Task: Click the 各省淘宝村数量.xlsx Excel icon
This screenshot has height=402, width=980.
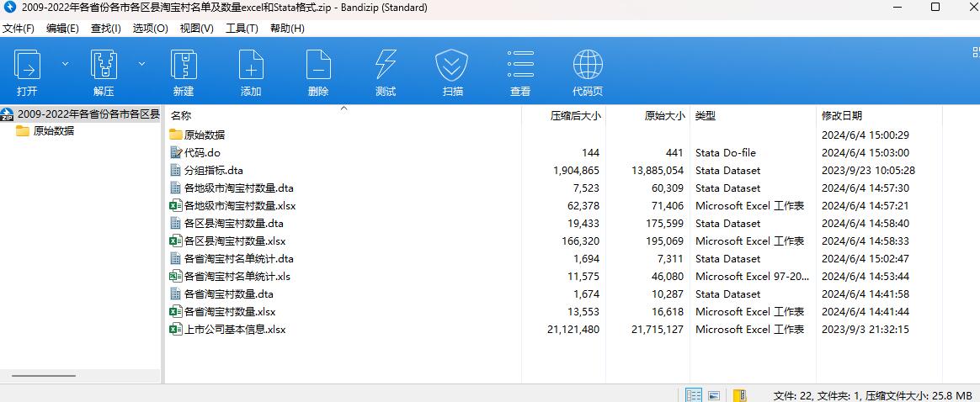Action: pos(176,311)
